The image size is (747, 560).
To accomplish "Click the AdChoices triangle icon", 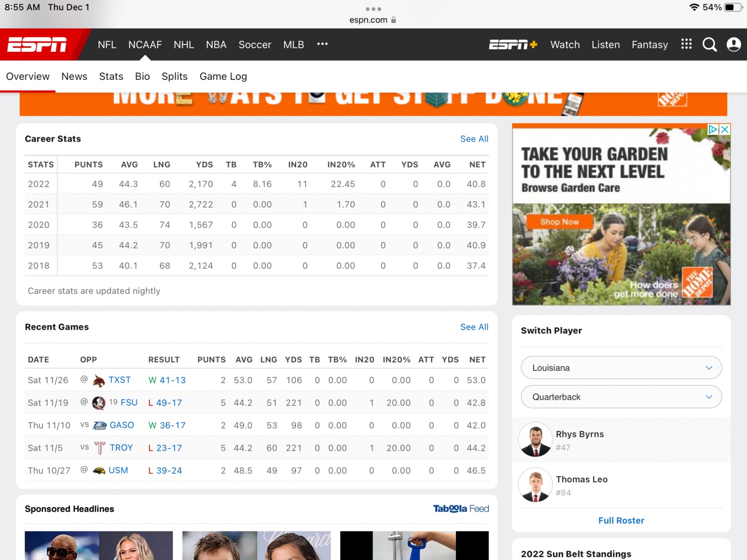I will click(713, 129).
